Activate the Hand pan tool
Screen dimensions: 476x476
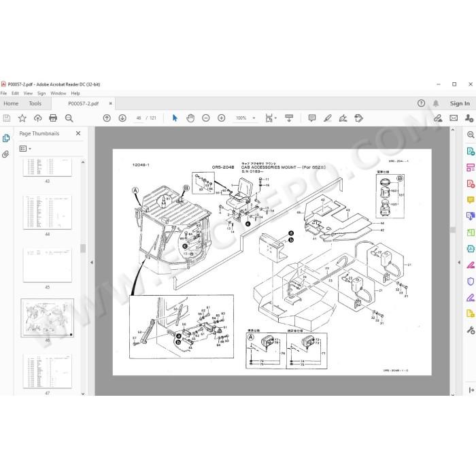[x=190, y=118]
